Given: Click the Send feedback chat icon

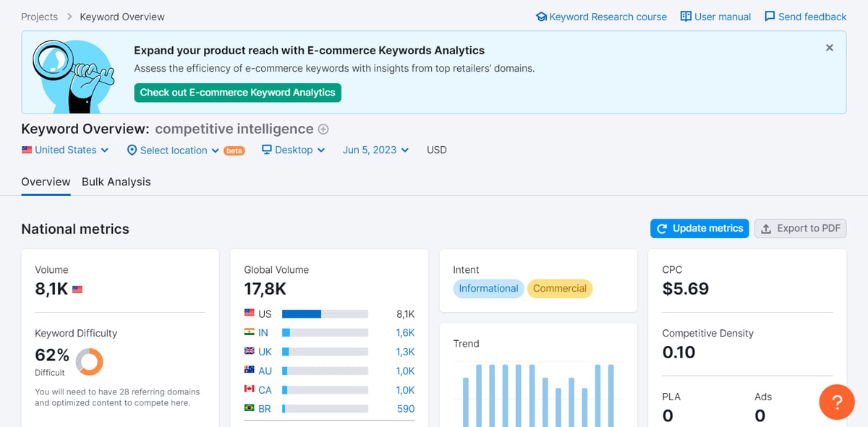Looking at the screenshot, I should coord(769,16).
